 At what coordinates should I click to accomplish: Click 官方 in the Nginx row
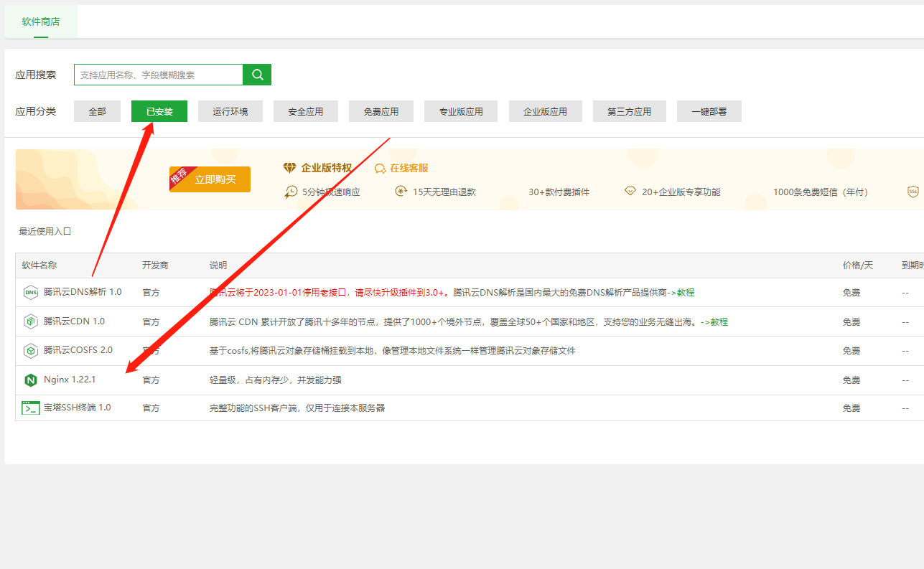coord(151,380)
